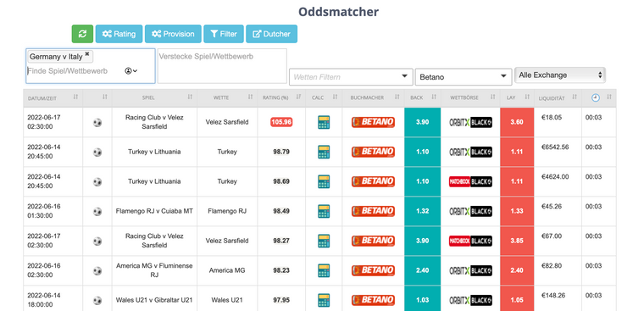Viewport: 644px width, 311px height.
Task: Select the Flamengo RJ v Cuiaba MT match
Action: (x=154, y=211)
